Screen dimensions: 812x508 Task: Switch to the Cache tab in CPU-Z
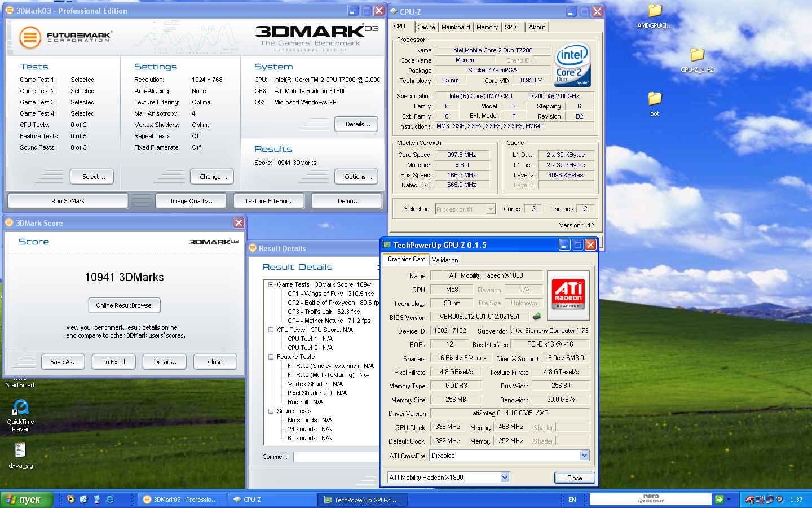coord(426,27)
